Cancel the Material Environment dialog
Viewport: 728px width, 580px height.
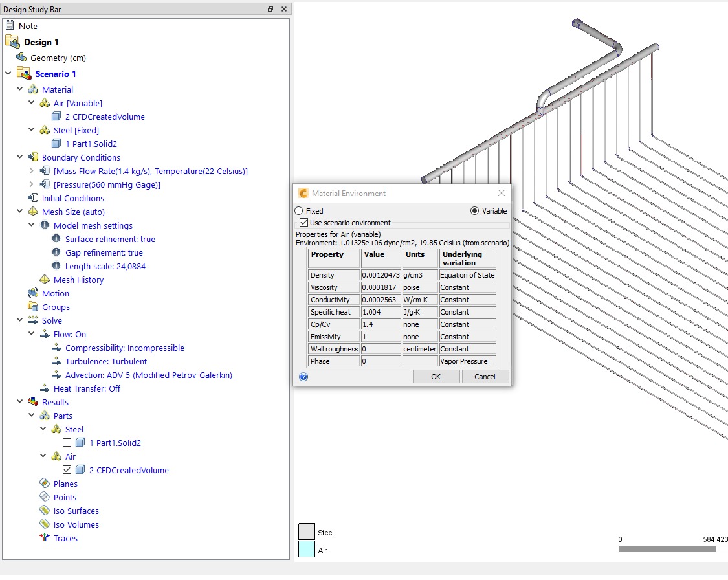pyautogui.click(x=485, y=377)
